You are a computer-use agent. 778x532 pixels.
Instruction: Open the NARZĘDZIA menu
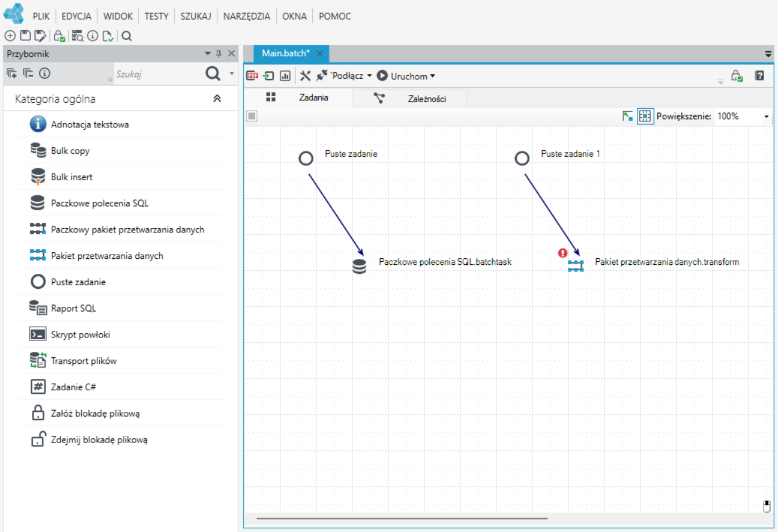[247, 16]
